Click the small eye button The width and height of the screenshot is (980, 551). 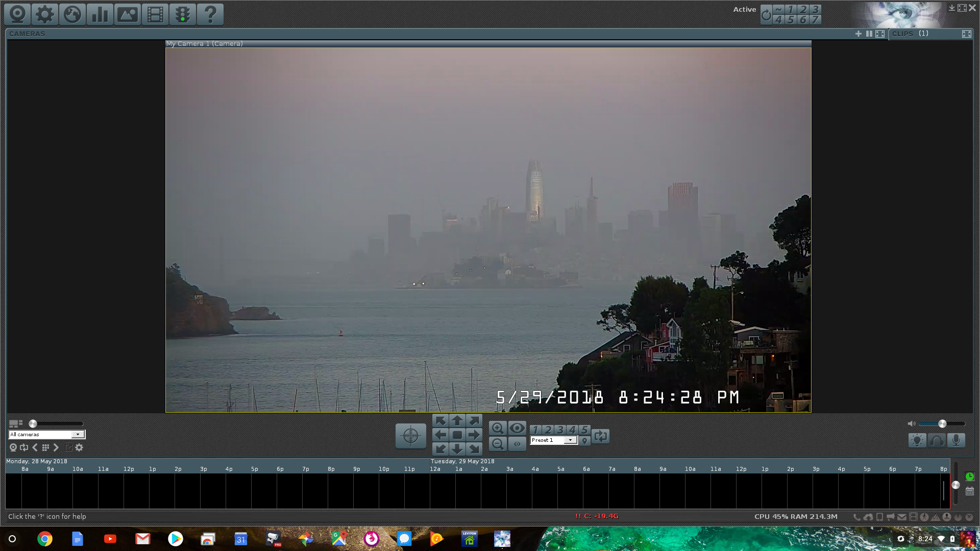pos(517,444)
